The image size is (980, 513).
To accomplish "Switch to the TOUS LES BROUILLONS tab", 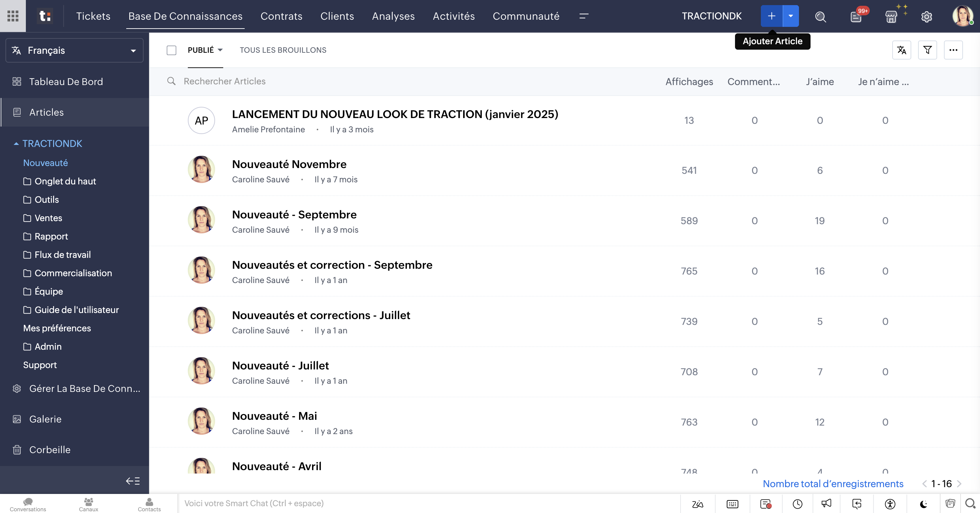I will point(283,50).
